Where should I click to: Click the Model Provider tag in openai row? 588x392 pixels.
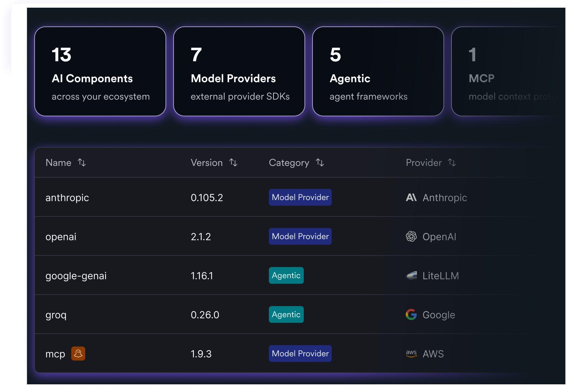[300, 236]
